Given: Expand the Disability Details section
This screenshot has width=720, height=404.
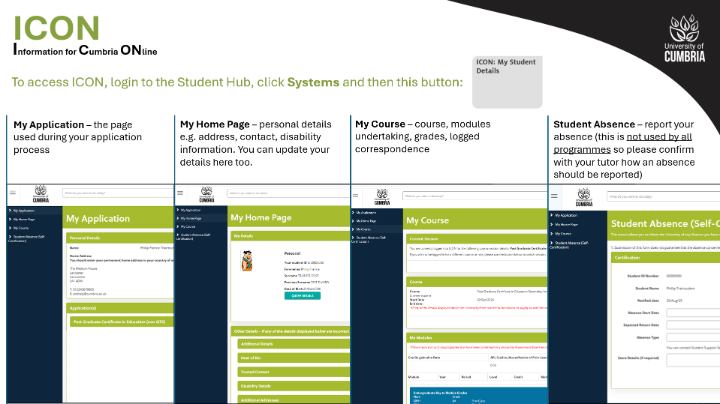Looking at the screenshot, I should [x=294, y=386].
